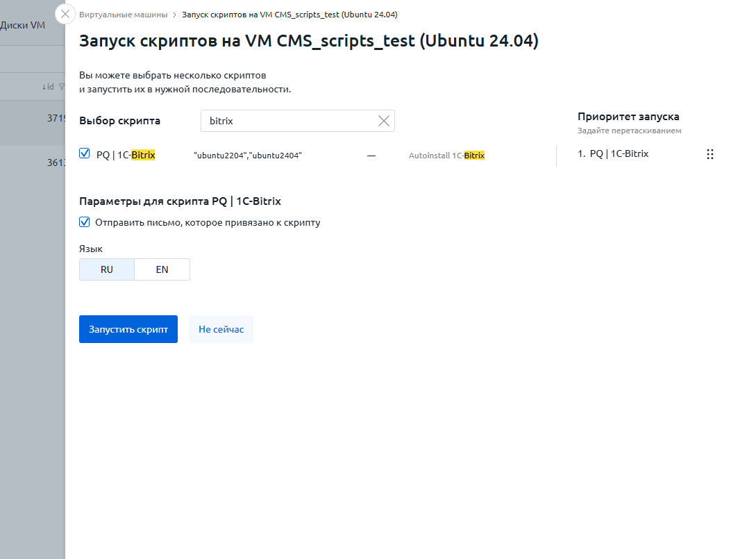Close the script launch panel
Viewport: 756px width, 559px height.
pos(65,14)
